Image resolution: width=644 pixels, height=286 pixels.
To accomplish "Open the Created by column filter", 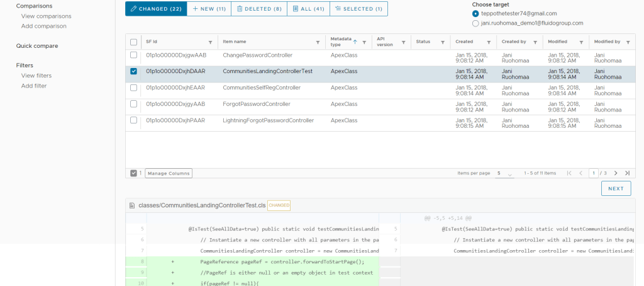I will 535,42.
